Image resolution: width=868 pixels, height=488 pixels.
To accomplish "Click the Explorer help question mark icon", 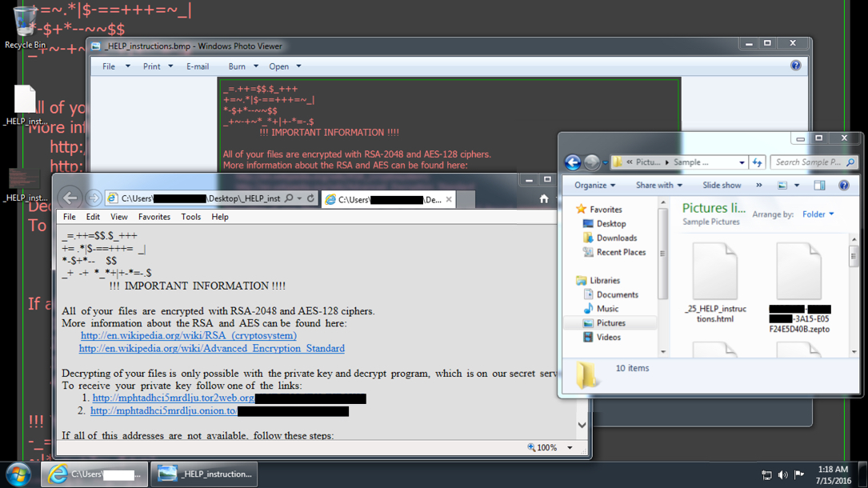I will click(x=843, y=186).
